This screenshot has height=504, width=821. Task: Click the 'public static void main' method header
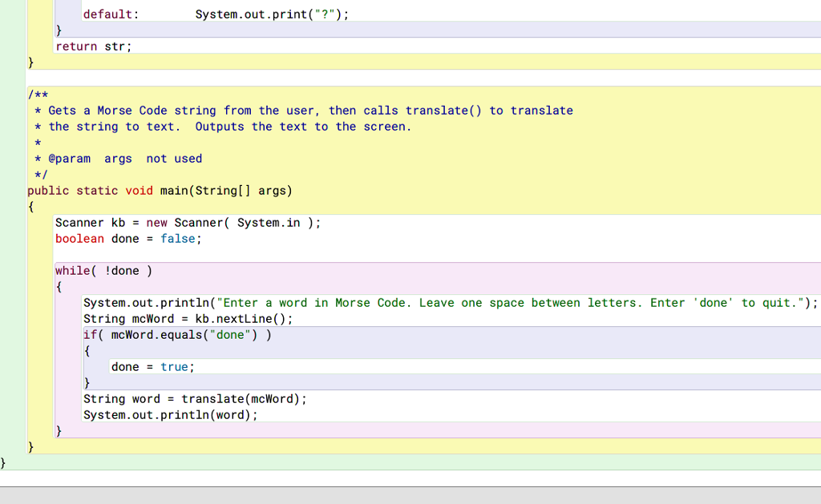[x=160, y=191]
